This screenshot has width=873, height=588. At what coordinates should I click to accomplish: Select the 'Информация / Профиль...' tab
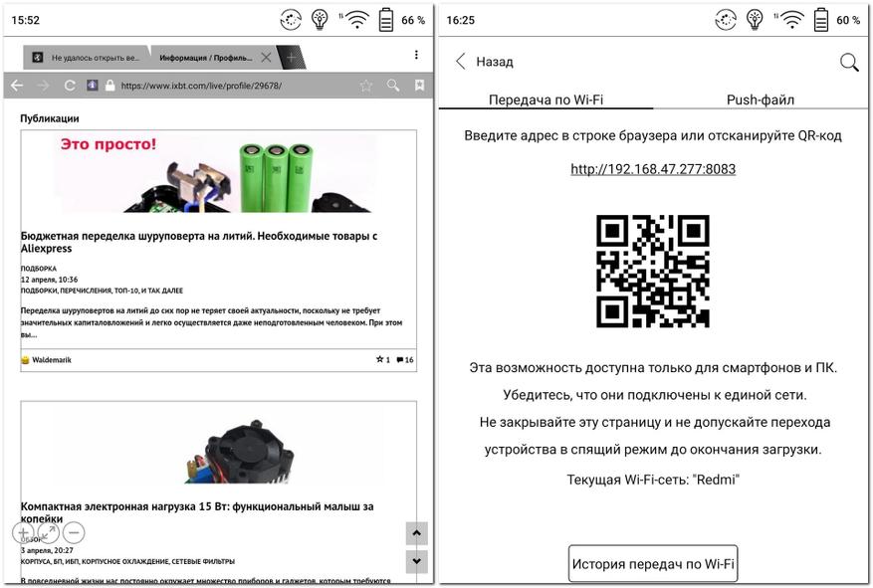coord(205,58)
